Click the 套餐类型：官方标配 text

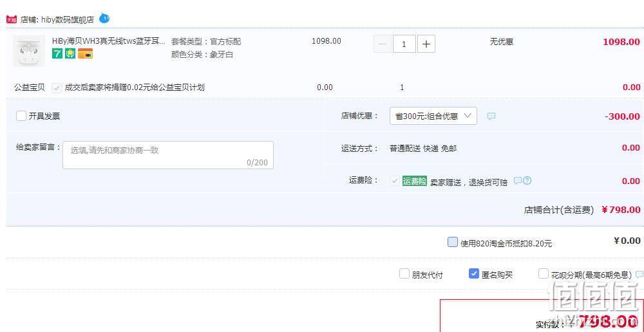coord(206,41)
